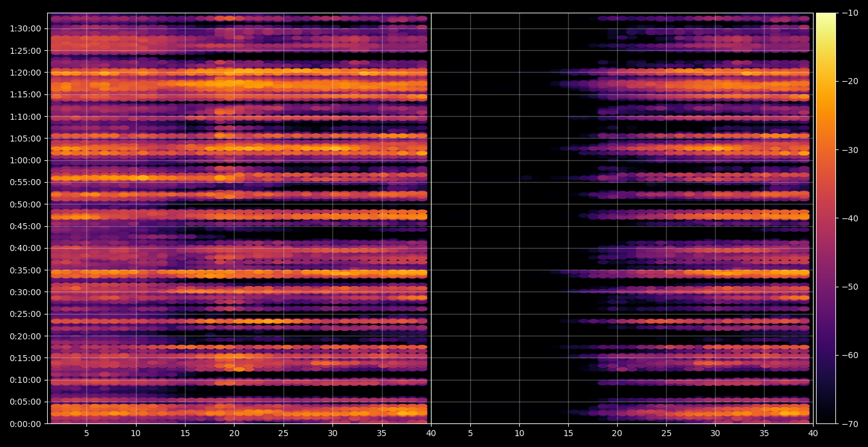
Task: Click x-axis tick 20 of left spectrogram
Action: 234,433
